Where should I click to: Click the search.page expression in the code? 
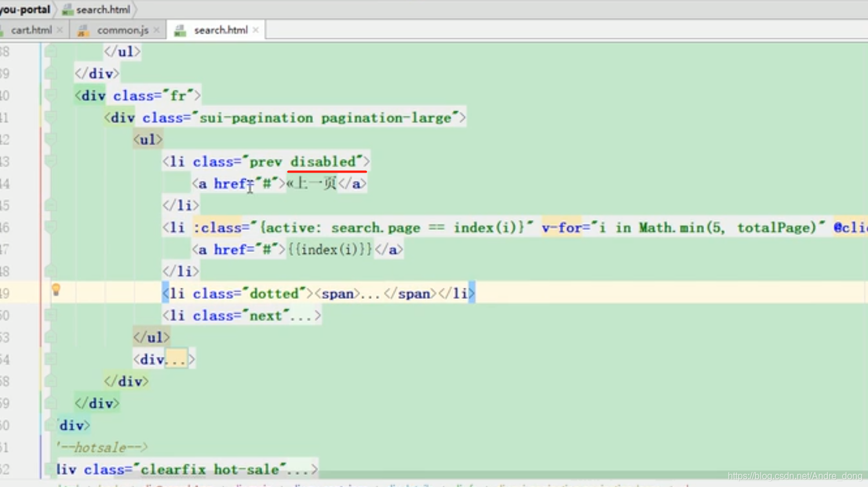pyautogui.click(x=375, y=228)
